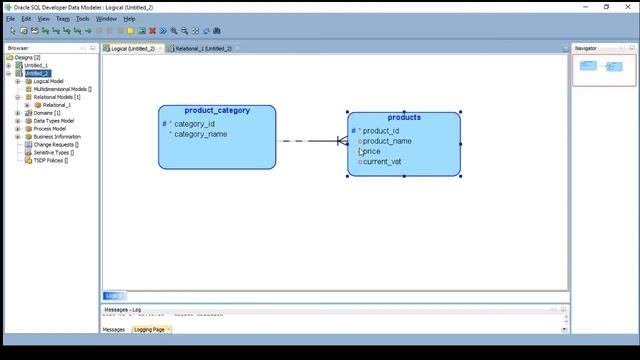
Task: Click the category_name attribute
Action: point(200,134)
